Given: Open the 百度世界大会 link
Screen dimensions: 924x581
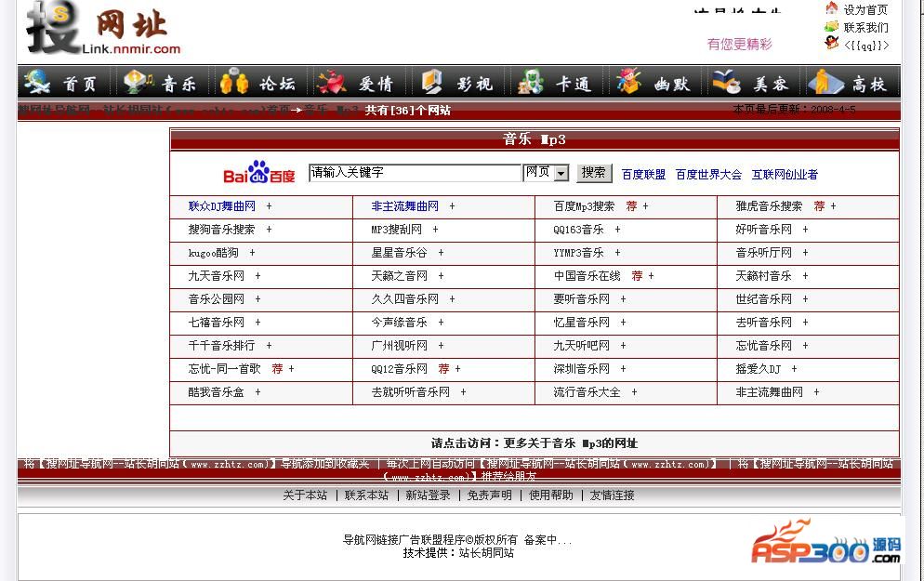Looking at the screenshot, I should click(708, 175).
